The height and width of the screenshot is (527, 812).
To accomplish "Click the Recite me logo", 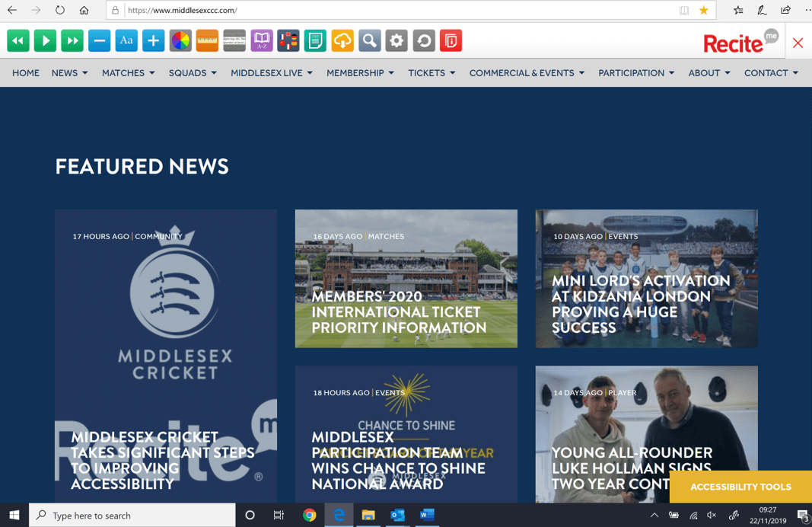I will coord(740,41).
